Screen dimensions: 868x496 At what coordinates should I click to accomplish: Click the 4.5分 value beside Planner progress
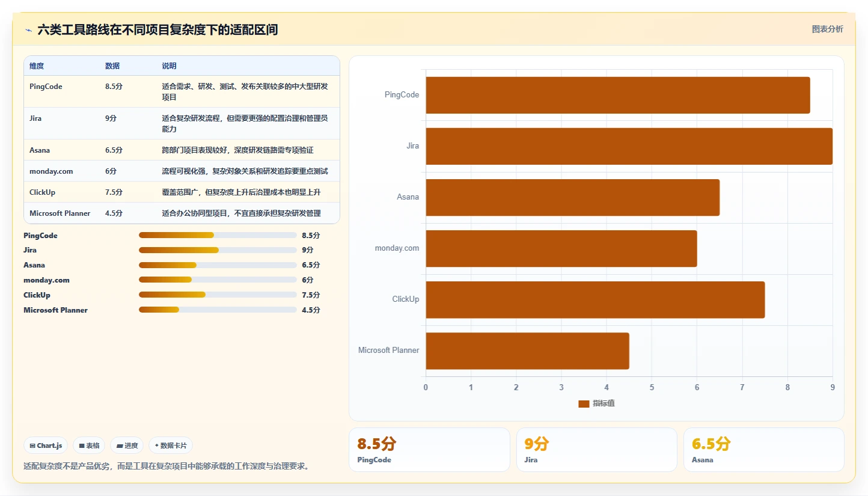tap(311, 310)
